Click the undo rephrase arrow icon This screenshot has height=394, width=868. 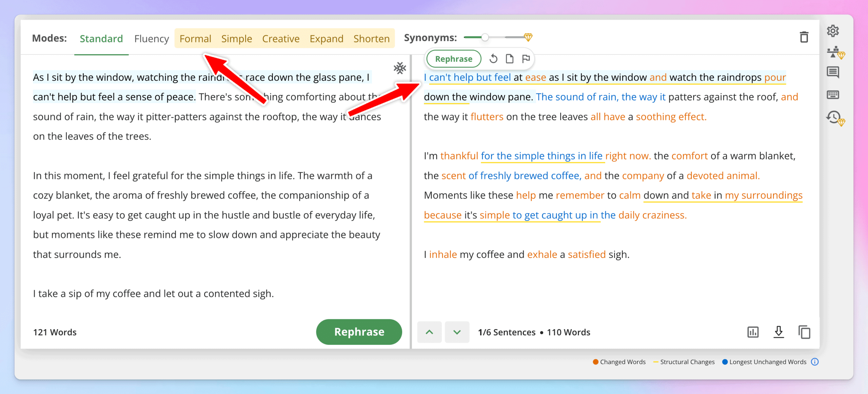point(493,59)
